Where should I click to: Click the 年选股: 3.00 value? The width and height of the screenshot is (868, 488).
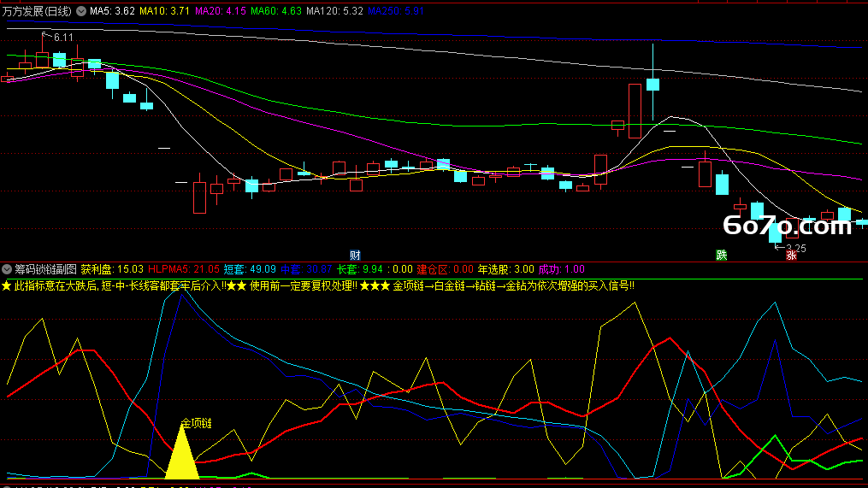[x=506, y=269]
